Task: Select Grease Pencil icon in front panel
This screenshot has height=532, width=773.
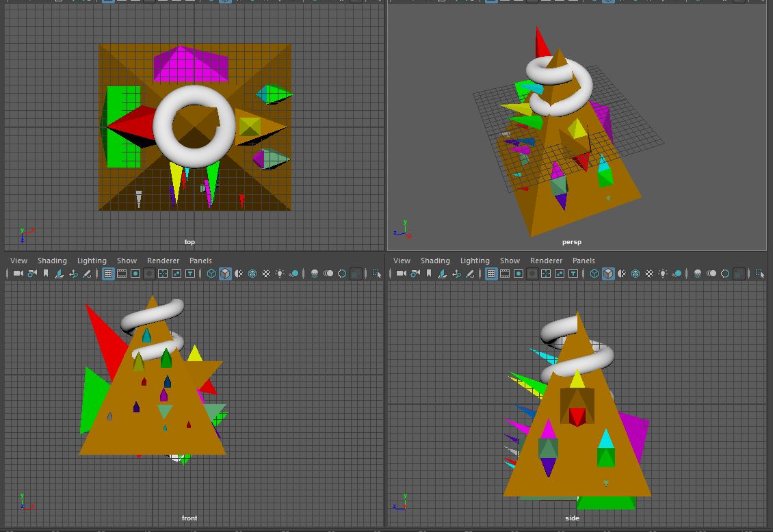Action: point(87,274)
